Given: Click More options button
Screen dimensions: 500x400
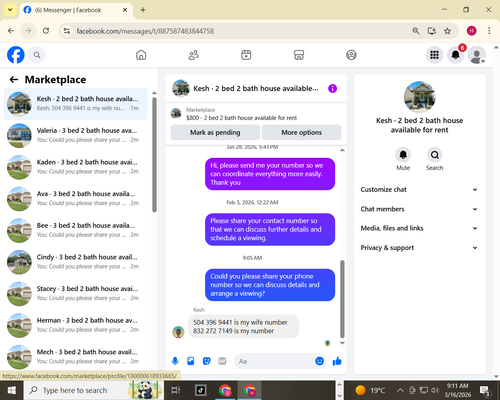Looking at the screenshot, I should pos(302,132).
